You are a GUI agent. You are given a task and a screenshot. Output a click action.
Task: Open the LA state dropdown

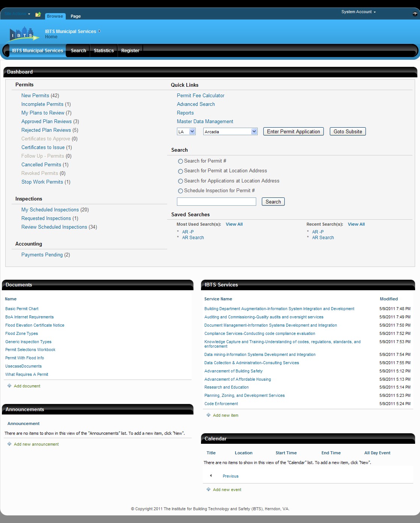point(192,131)
